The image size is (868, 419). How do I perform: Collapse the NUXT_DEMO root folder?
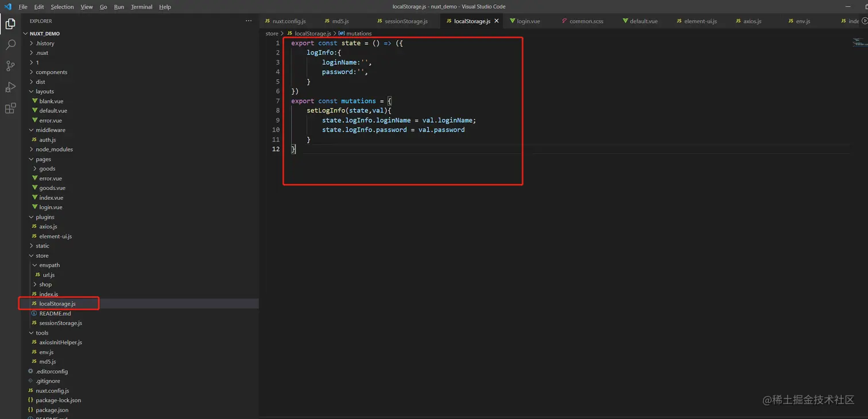pyautogui.click(x=44, y=34)
